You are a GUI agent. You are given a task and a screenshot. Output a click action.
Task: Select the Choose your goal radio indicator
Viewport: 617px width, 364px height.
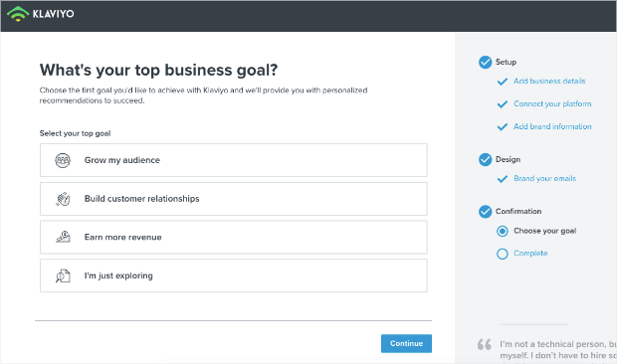[503, 231]
